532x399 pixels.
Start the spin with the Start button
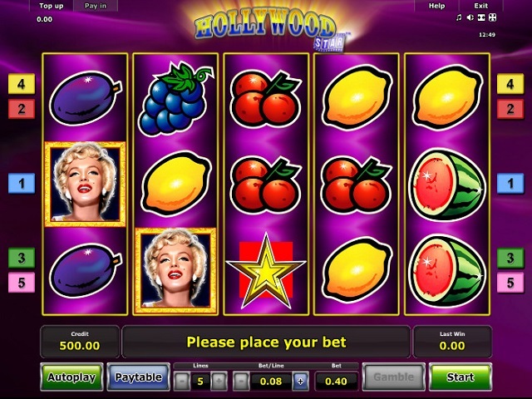460,377
